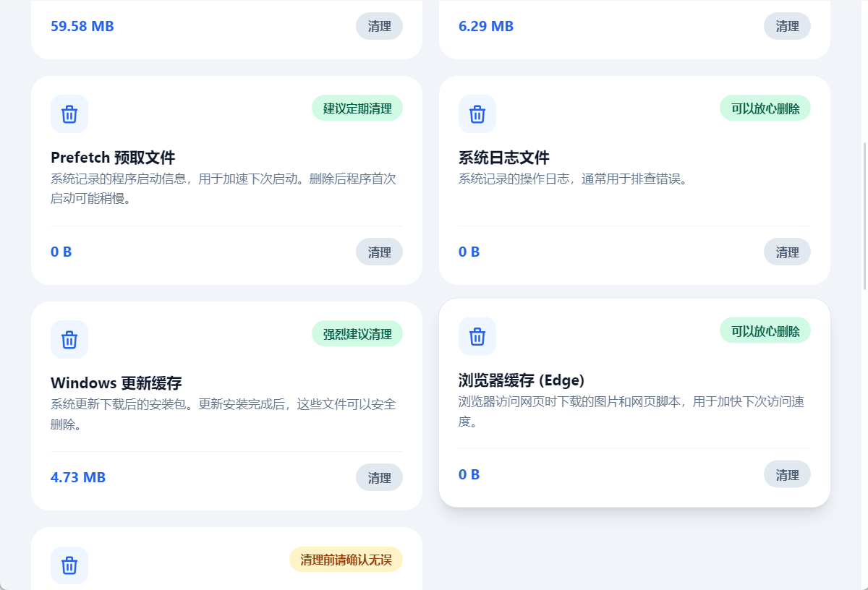Image resolution: width=868 pixels, height=590 pixels.
Task: Hit 清理 on the 浏览器缓存 (Edge) card
Action: coord(787,475)
